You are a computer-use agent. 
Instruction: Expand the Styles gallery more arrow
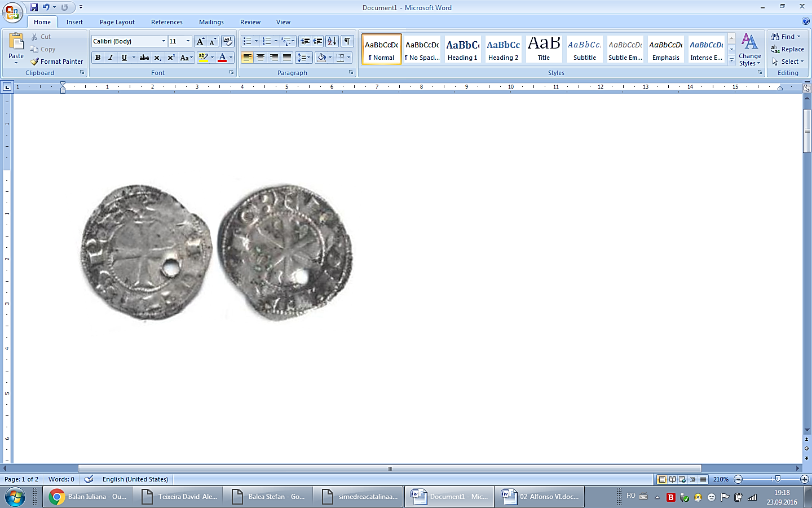point(731,60)
